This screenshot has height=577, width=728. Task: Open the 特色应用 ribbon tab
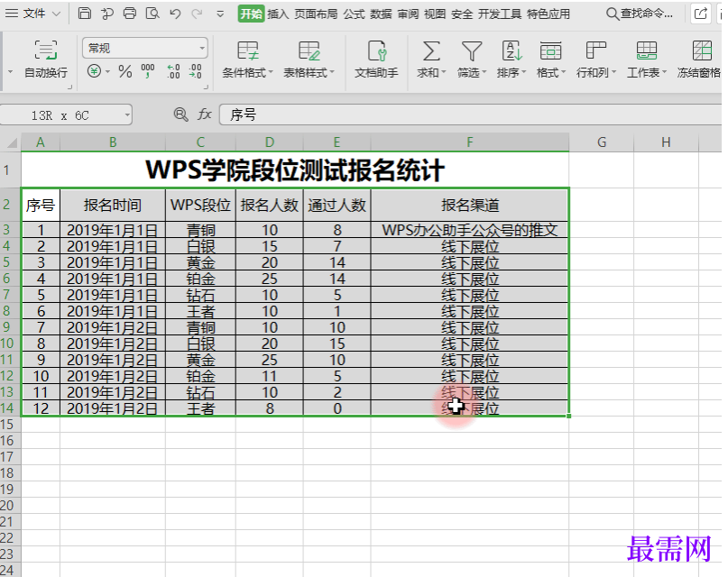point(548,14)
